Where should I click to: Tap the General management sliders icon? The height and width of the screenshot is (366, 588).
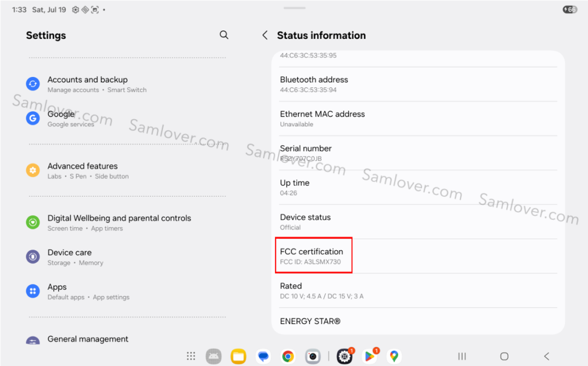coord(33,340)
